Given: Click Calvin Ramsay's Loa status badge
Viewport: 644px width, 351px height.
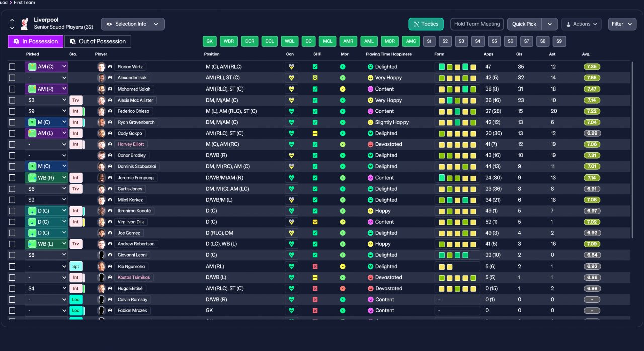Looking at the screenshot, I should (76, 299).
